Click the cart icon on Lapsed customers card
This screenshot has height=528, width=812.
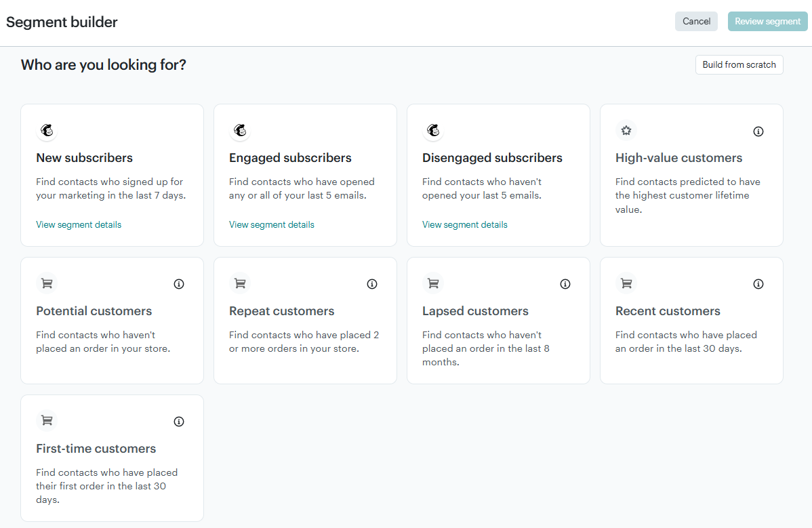tap(433, 283)
